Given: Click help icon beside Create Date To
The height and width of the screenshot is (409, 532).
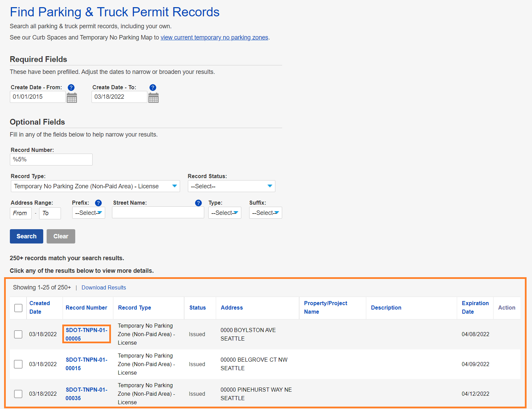Looking at the screenshot, I should (152, 87).
